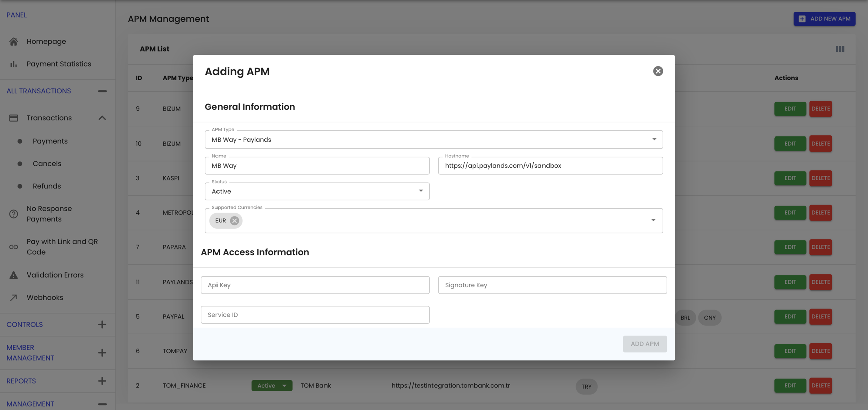Click the Webhooks arrow icon
The height and width of the screenshot is (410, 868).
(14, 298)
